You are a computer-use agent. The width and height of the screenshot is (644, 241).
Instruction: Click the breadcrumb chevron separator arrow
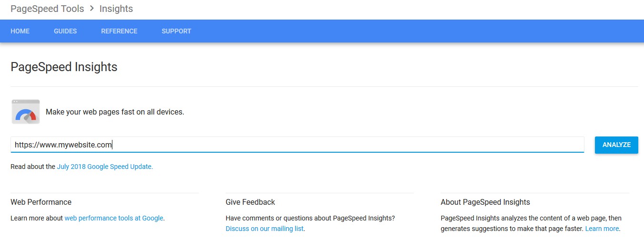click(91, 9)
